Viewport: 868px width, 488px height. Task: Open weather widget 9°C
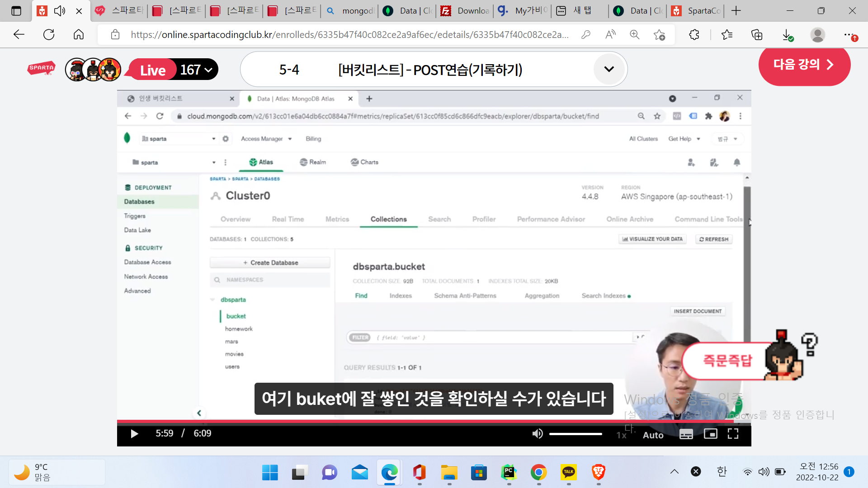tap(57, 472)
